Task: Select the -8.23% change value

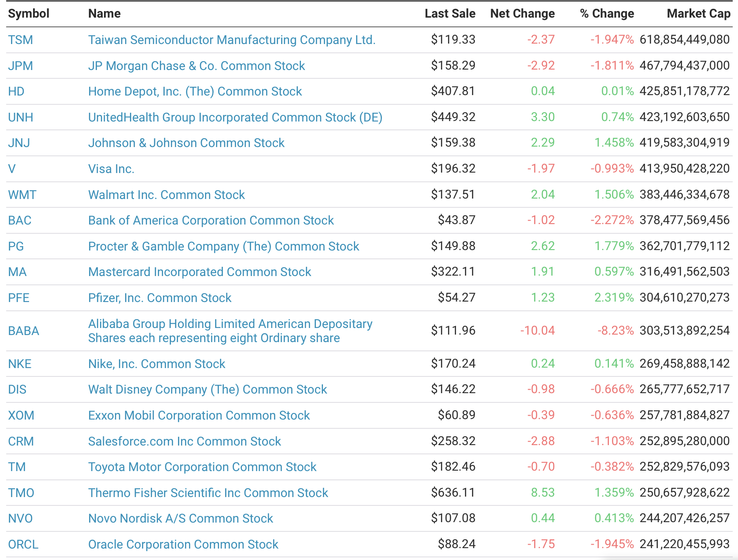Action: [x=616, y=331]
